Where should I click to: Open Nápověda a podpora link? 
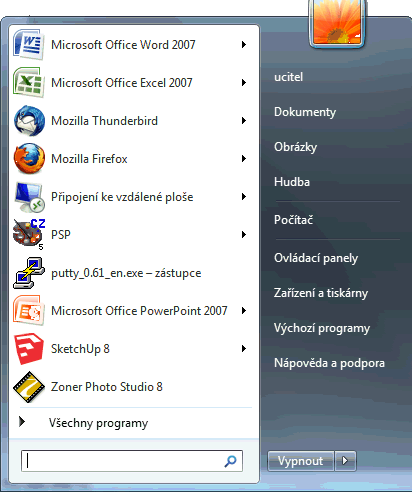(329, 363)
